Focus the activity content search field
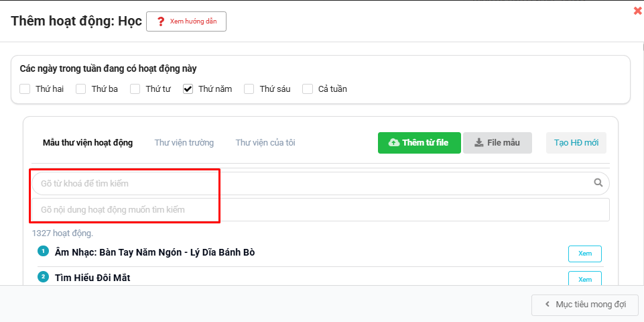Screen dimensions: 644x322 [320, 209]
